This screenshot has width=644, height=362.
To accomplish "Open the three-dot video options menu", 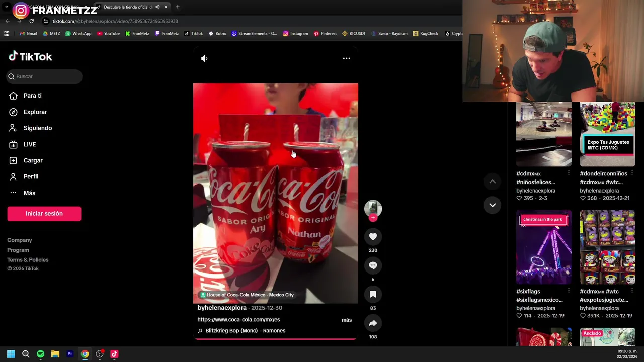I will click(x=347, y=58).
